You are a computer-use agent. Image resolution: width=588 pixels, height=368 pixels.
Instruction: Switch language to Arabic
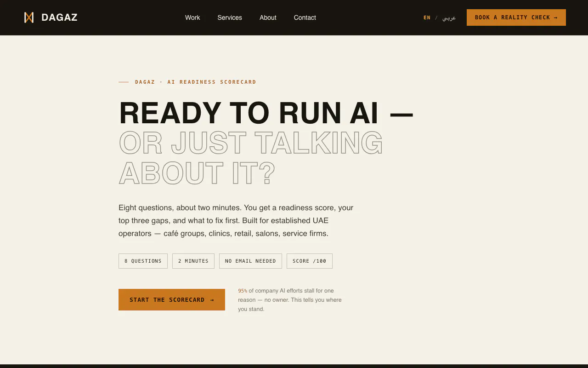coord(449,17)
